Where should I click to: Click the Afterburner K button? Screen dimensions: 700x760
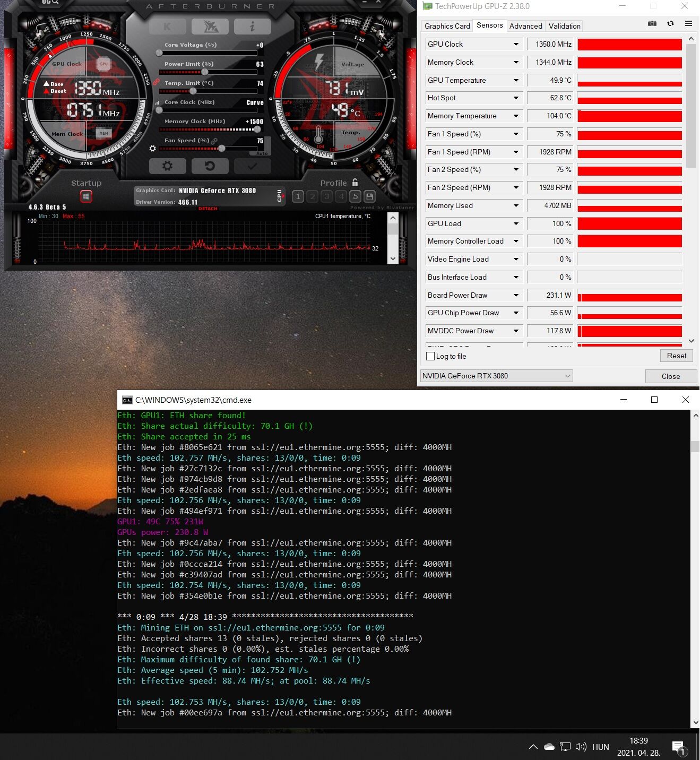[x=168, y=27]
